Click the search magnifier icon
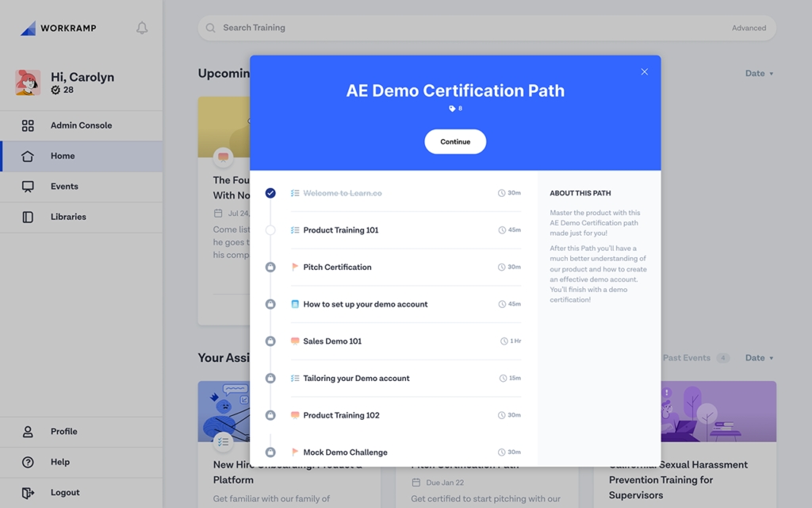The height and width of the screenshot is (508, 812). point(210,28)
